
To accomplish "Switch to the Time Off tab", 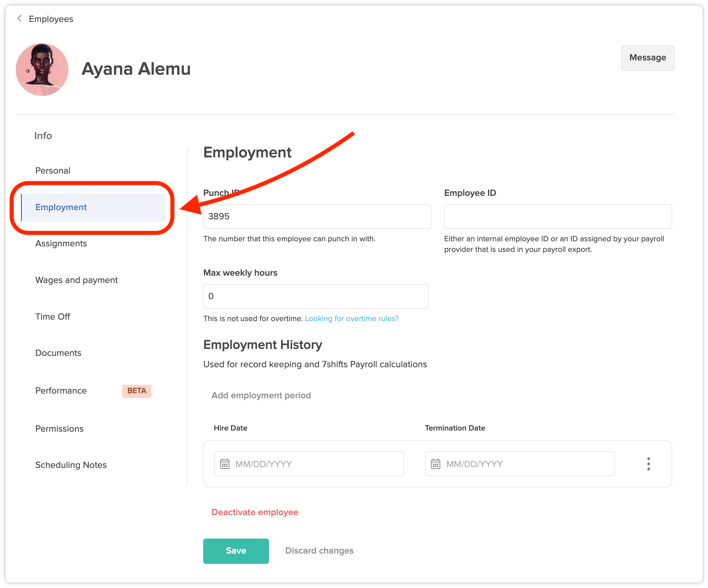I will point(53,317).
